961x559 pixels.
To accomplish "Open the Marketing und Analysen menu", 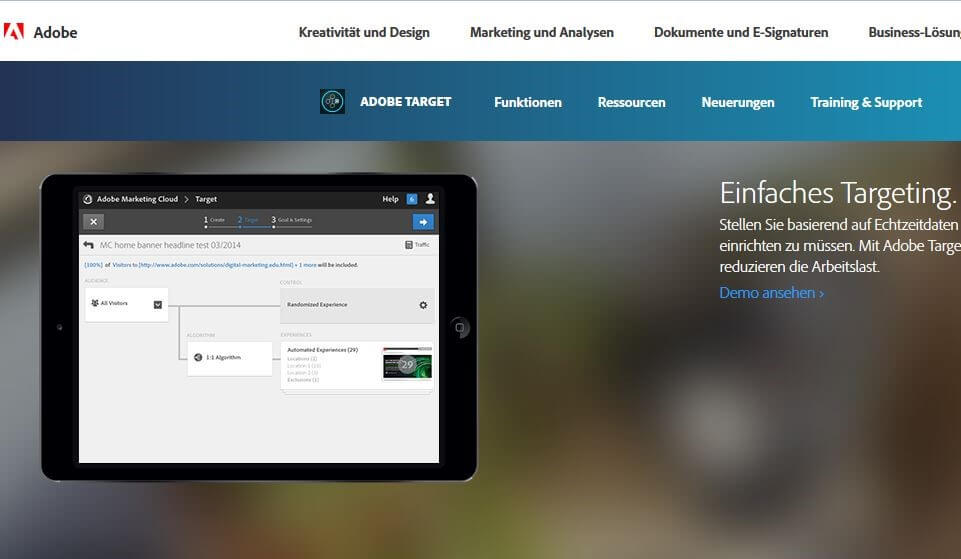I will click(542, 32).
